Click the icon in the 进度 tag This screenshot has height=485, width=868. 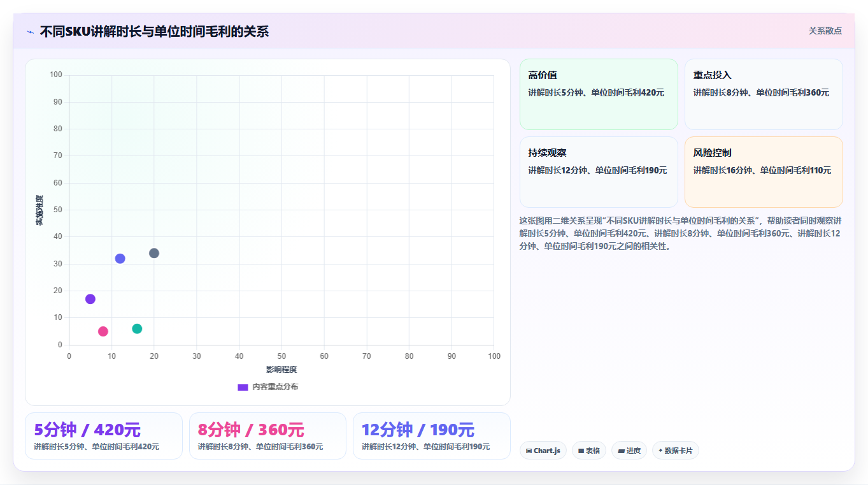[621, 451]
